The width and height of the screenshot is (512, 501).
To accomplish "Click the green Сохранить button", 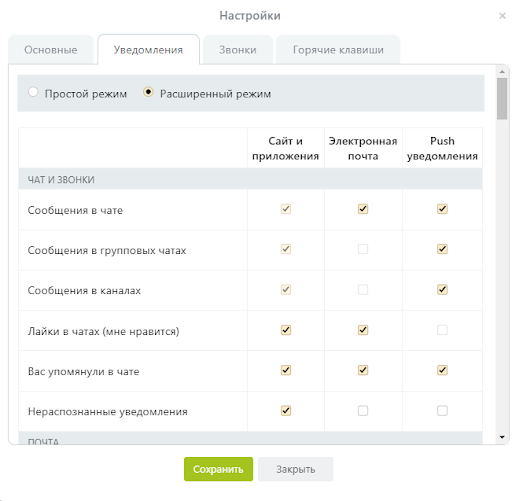I will 218,469.
